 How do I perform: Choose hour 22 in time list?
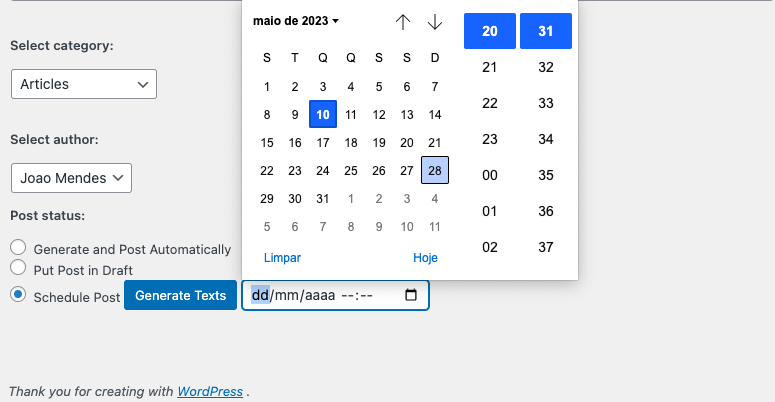(490, 103)
